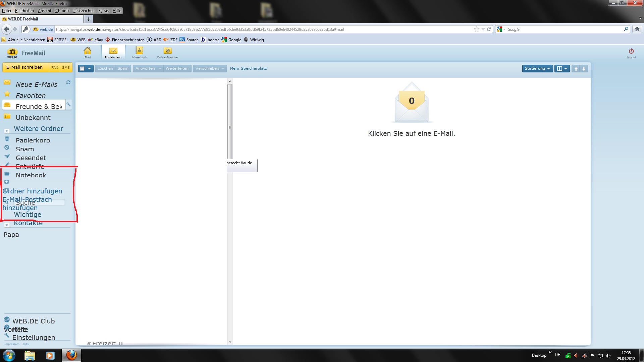The image size is (644, 362).
Task: Click the Logout power icon
Action: tap(631, 51)
